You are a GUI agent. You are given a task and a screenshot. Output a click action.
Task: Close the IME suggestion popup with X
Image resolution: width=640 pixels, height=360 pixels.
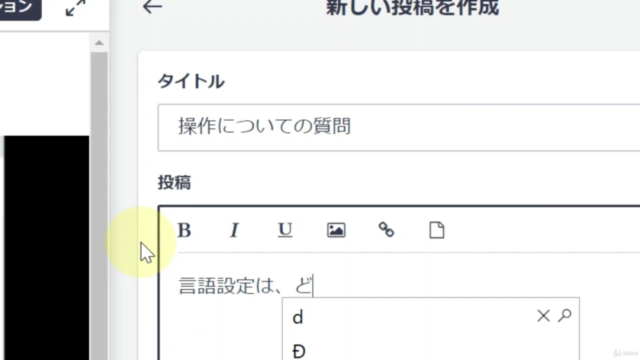(543, 316)
